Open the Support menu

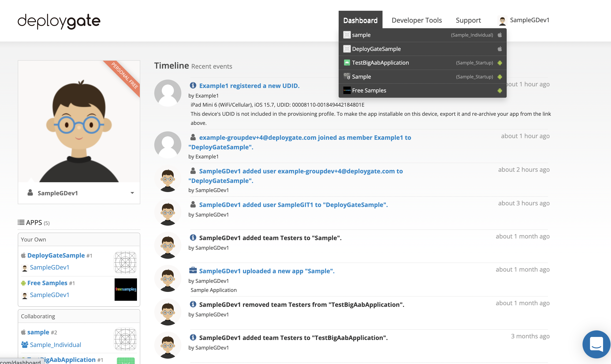click(468, 20)
